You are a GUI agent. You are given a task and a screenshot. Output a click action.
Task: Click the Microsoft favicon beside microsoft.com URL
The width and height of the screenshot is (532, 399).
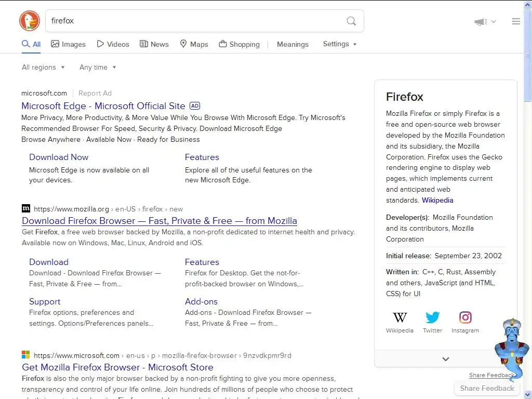point(26,355)
